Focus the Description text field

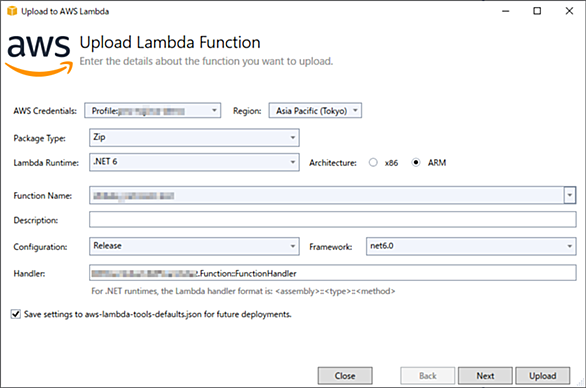tap(333, 219)
